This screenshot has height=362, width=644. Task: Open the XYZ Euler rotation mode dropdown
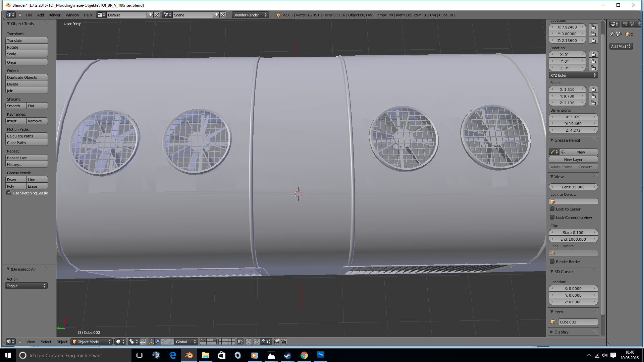(x=573, y=75)
